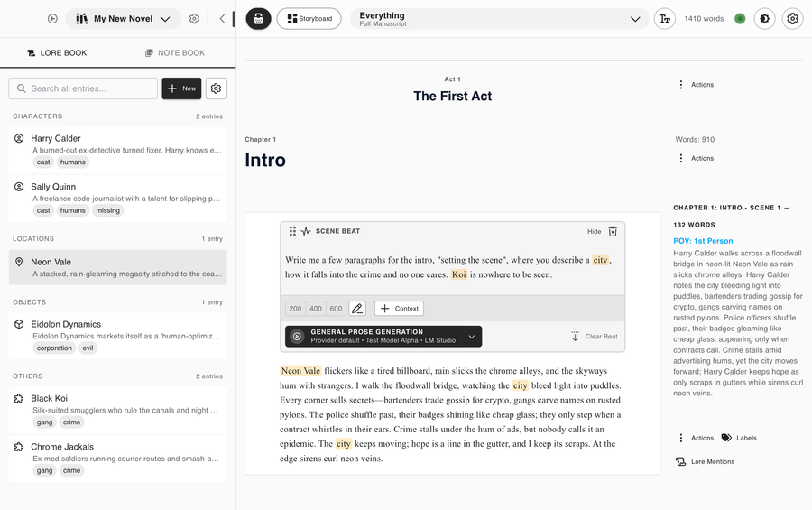Open the Harry Calder character entry
Screen dimensions: 812x510
[118, 150]
